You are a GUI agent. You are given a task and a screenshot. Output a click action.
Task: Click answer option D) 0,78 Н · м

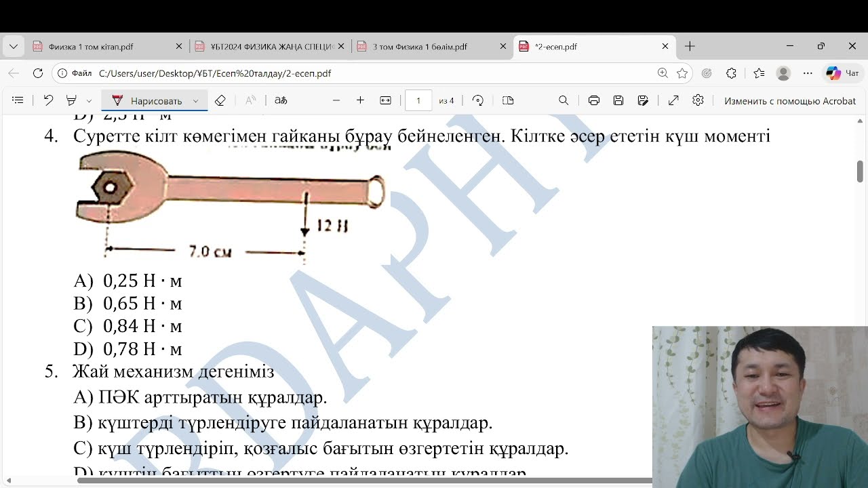point(127,350)
